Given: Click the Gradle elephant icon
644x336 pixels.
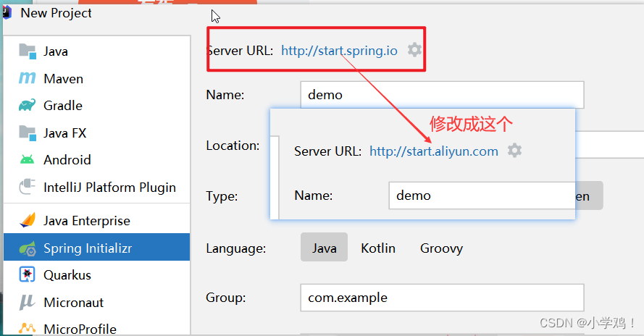Looking at the screenshot, I should (27, 105).
